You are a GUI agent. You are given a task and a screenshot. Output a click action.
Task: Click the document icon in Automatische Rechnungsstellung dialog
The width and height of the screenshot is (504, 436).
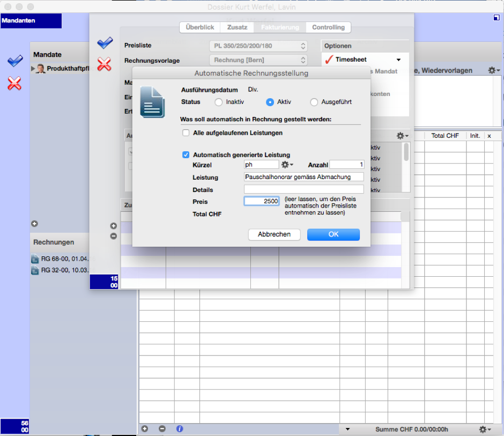point(152,102)
